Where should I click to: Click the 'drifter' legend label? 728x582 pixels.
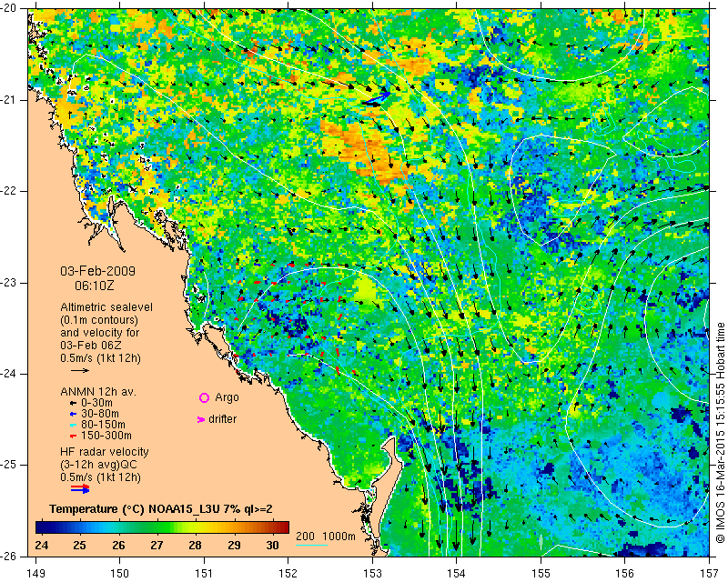pyautogui.click(x=222, y=419)
